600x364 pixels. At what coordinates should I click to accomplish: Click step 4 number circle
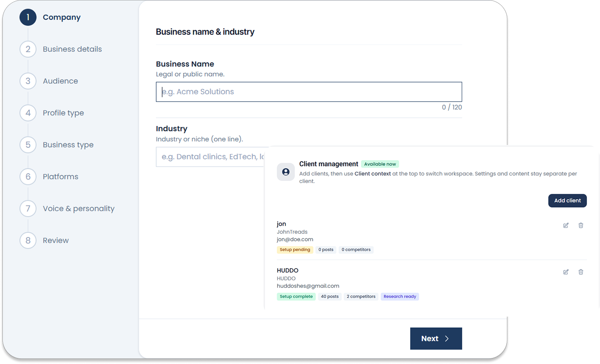(x=28, y=113)
